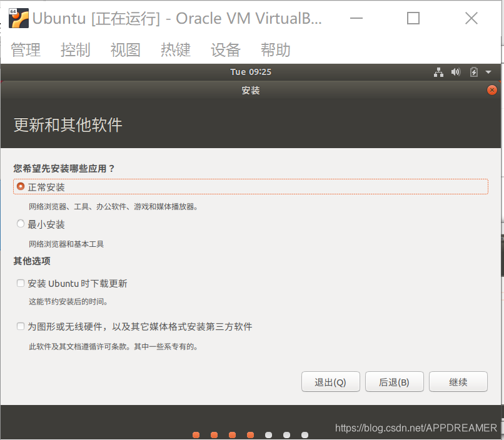Viewport: 504px width, 440px height.
Task: Click the volume speaker icon in top bar
Action: coord(456,72)
